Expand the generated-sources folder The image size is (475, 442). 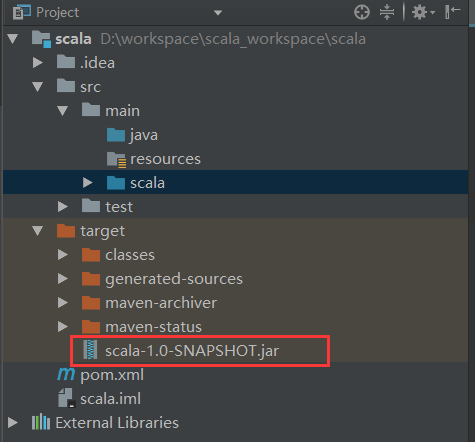point(62,279)
